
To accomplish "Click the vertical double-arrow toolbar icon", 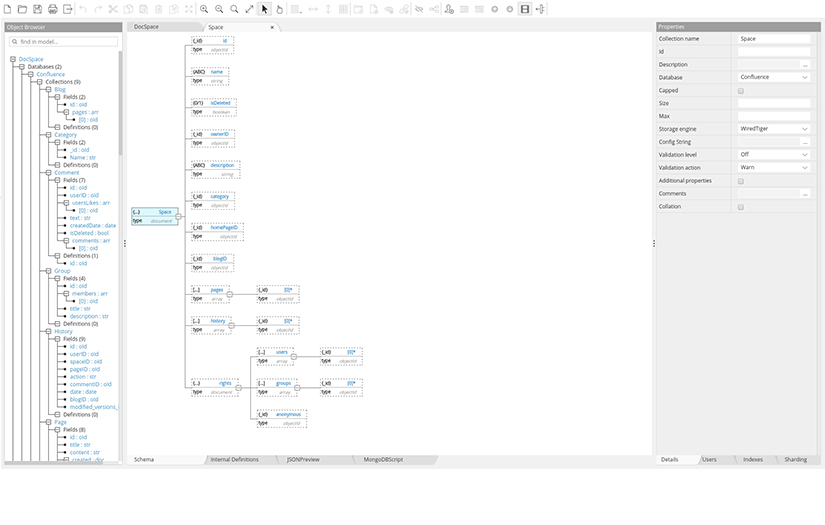I will pyautogui.click(x=328, y=9).
